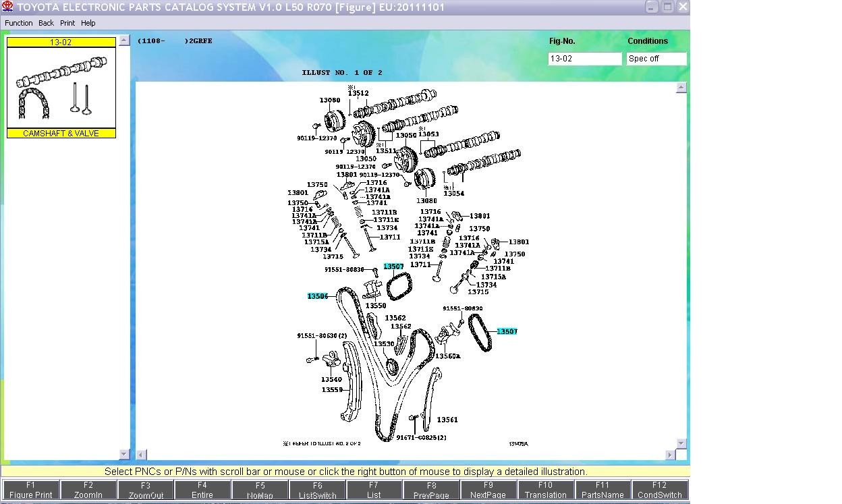The height and width of the screenshot is (504, 842).
Task: Select part code 13550 in the diagram
Action: coord(376,306)
